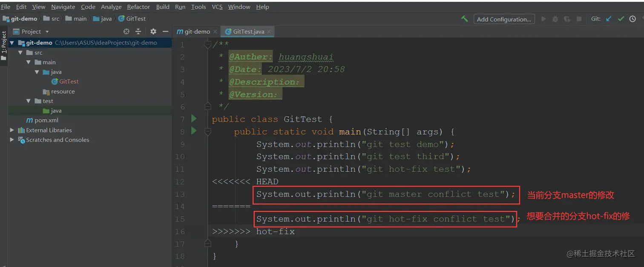This screenshot has height=267, width=644.
Task: Click the Run triangle in the toolbar
Action: (x=543, y=19)
